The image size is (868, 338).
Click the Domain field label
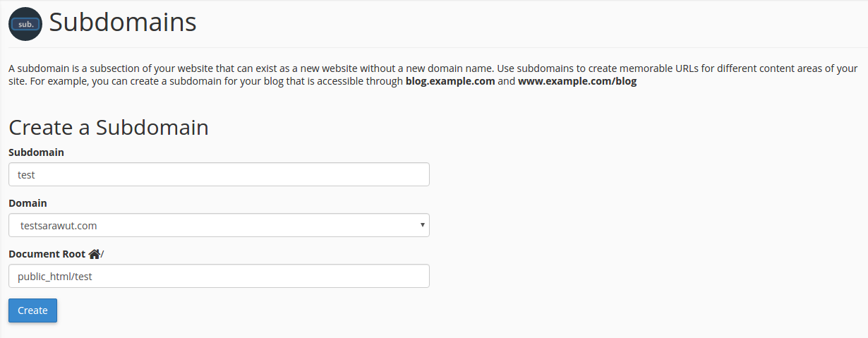(28, 203)
